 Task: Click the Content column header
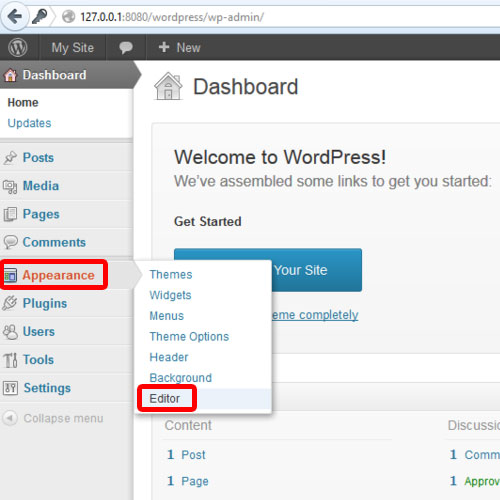[188, 425]
